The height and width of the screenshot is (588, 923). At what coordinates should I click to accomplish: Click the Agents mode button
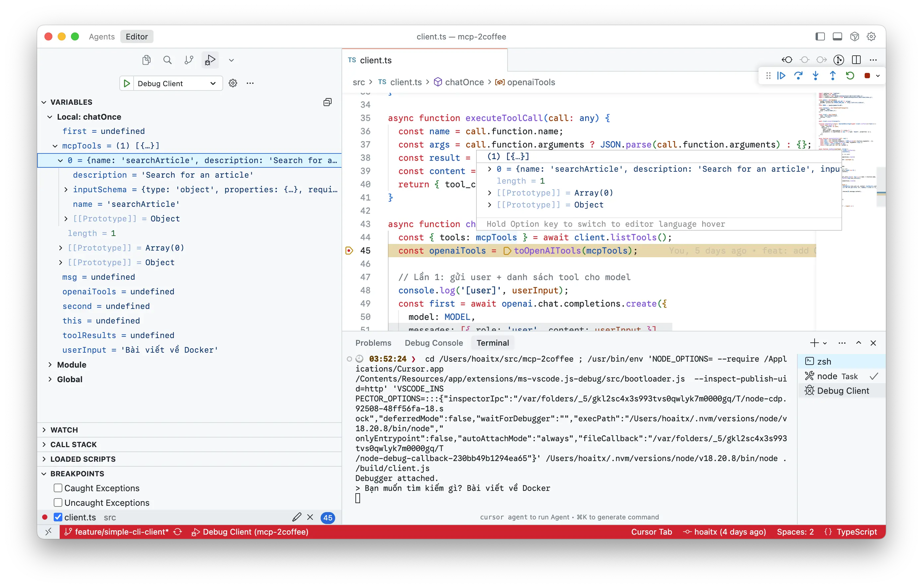pyautogui.click(x=101, y=36)
